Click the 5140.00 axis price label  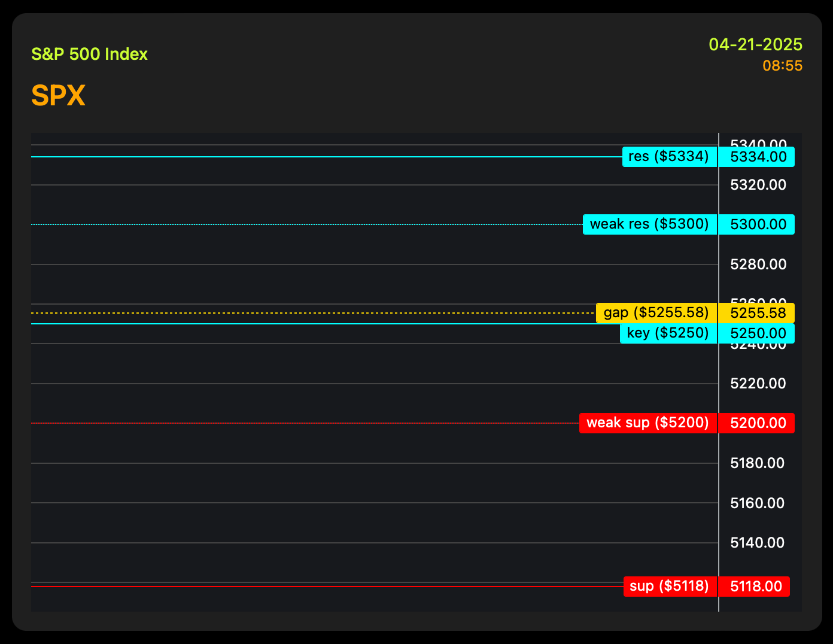pos(757,543)
